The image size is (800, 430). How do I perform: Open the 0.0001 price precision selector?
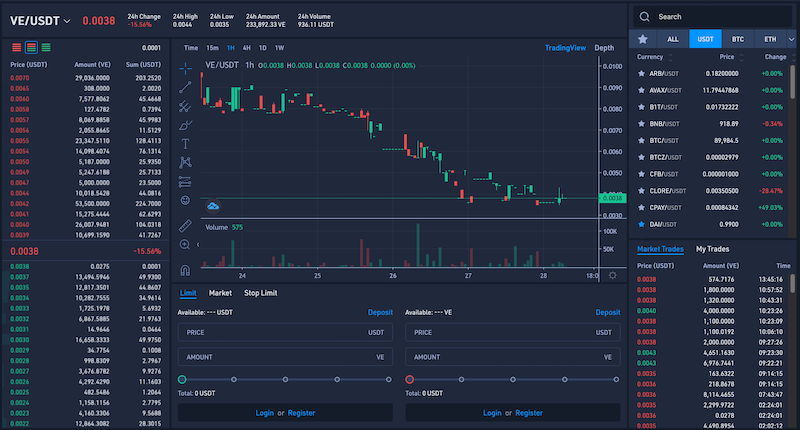[x=151, y=48]
